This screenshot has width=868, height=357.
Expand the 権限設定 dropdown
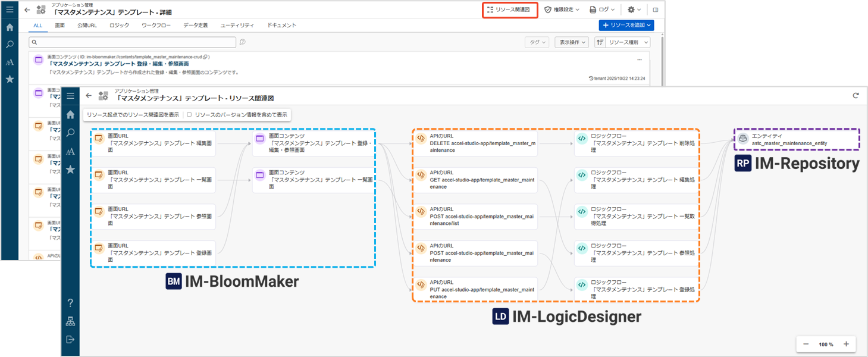point(562,10)
